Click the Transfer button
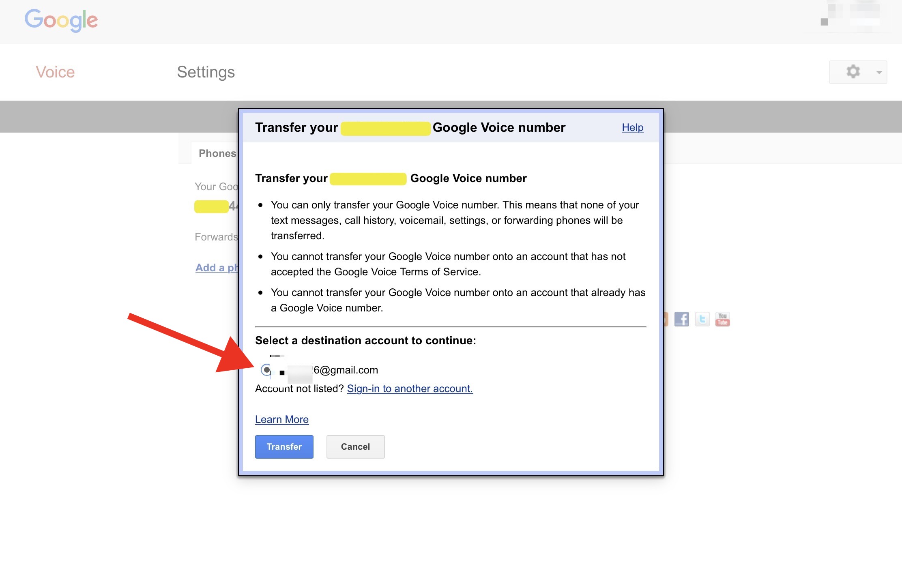The height and width of the screenshot is (588, 902). coord(284,446)
